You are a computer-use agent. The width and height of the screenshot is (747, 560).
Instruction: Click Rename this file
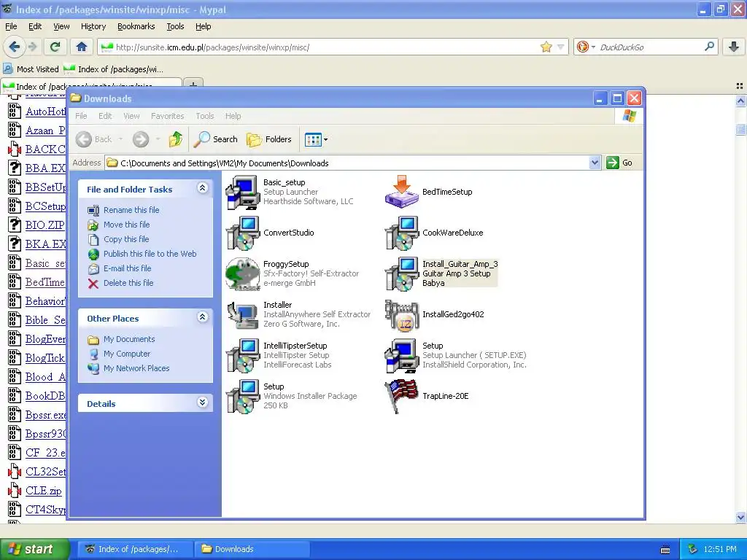click(x=131, y=210)
